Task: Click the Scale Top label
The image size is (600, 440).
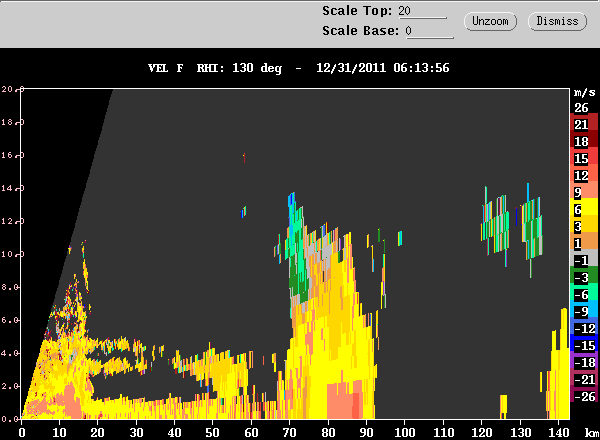Action: pos(357,11)
